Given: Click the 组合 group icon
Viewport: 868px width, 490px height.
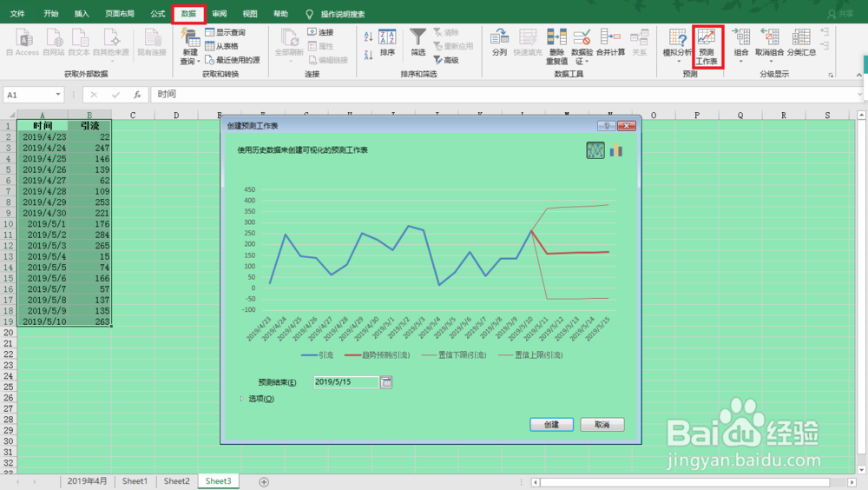Looking at the screenshot, I should 740,43.
